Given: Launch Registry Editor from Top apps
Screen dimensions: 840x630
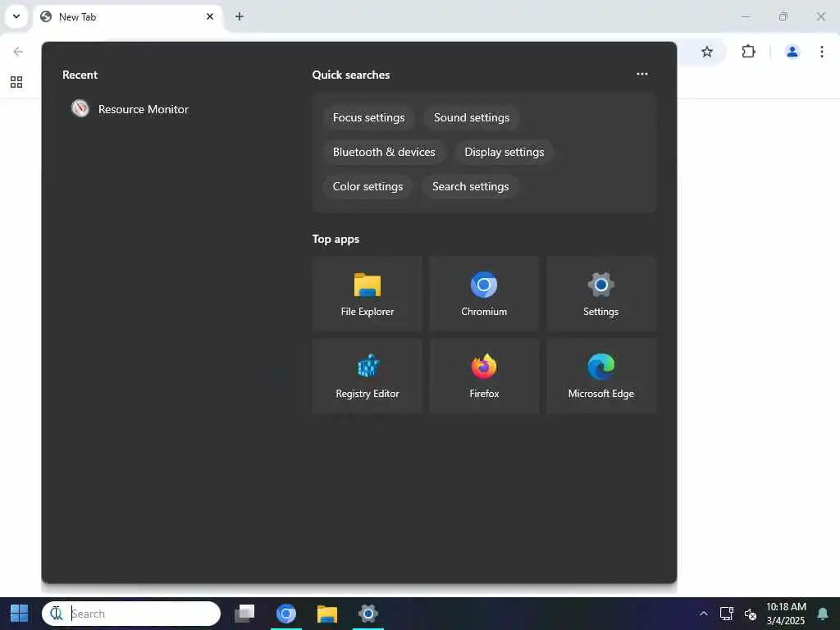Looking at the screenshot, I should (367, 376).
